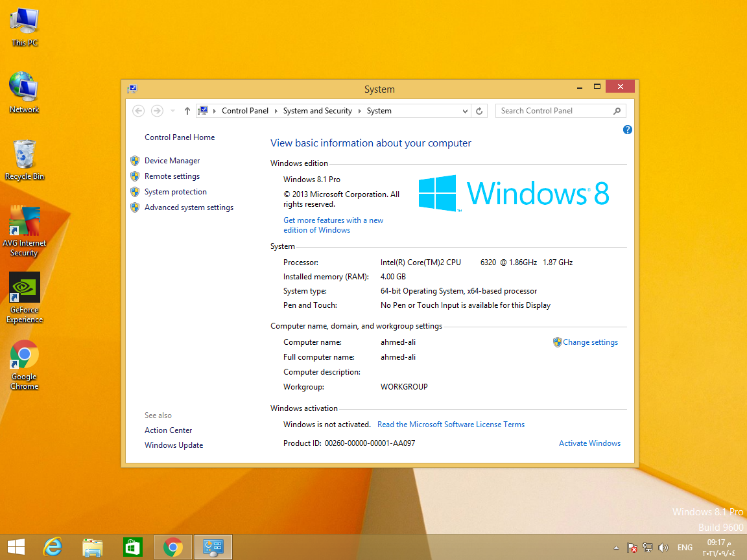This screenshot has height=560, width=747.
Task: Open System protection link
Action: tap(175, 192)
